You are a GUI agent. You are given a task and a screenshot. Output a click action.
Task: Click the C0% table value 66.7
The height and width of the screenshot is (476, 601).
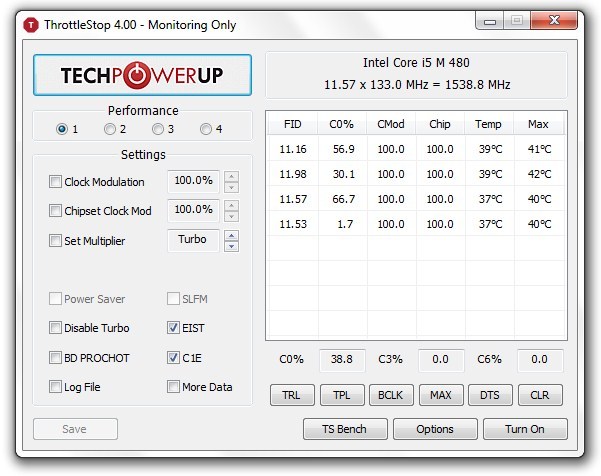(x=343, y=199)
